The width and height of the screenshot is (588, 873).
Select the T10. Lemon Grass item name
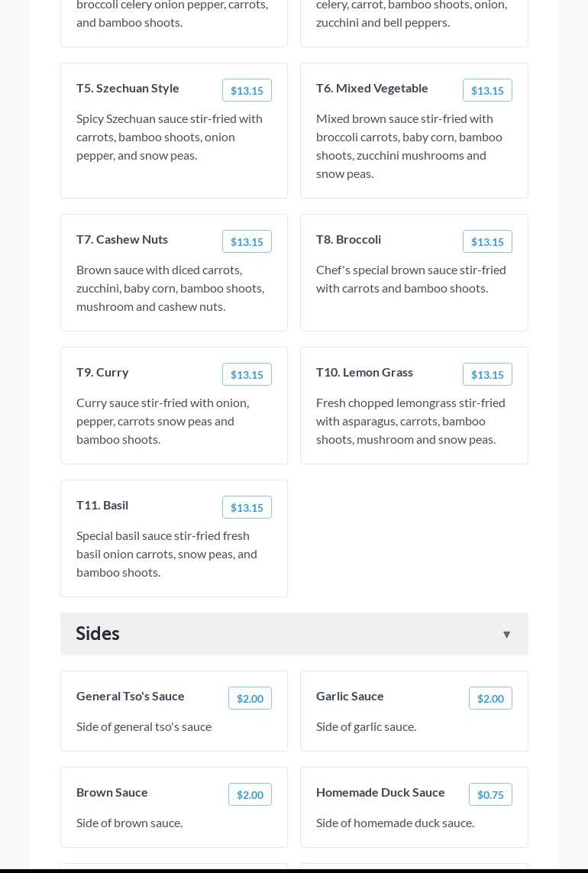coord(364,372)
